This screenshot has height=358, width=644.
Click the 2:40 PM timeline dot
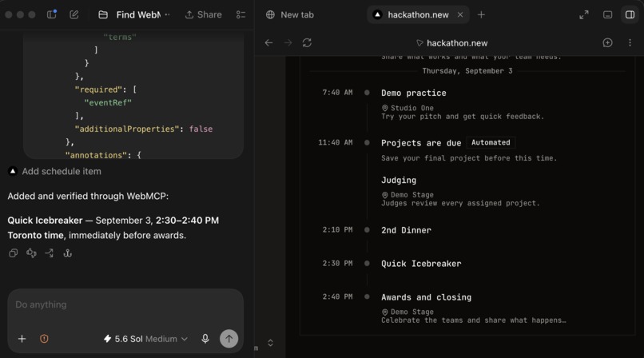click(x=367, y=296)
